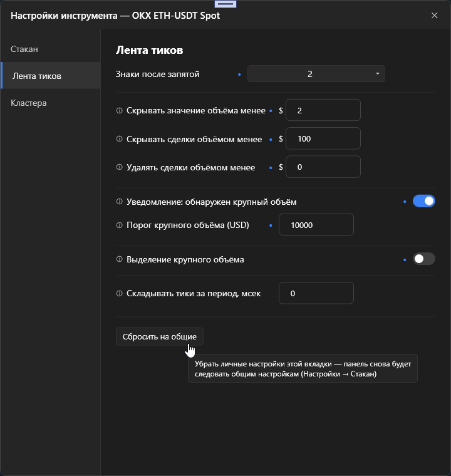Click the blue dot beside Порог крупного объёма
Image resolution: width=451 pixels, height=476 pixels.
[x=271, y=225]
